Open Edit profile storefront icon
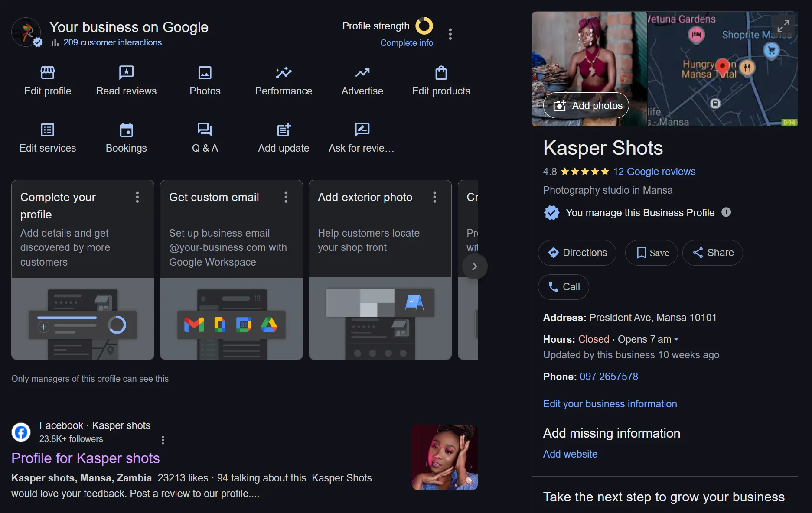The width and height of the screenshot is (812, 513). [48, 72]
